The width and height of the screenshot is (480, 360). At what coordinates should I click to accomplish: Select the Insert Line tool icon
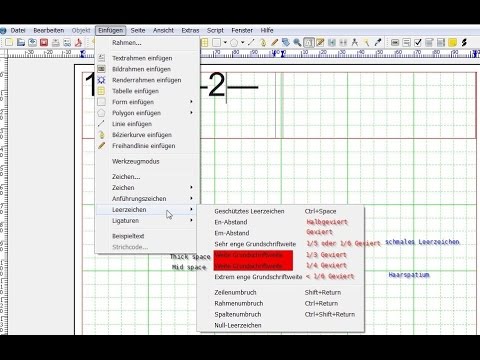(x=251, y=42)
